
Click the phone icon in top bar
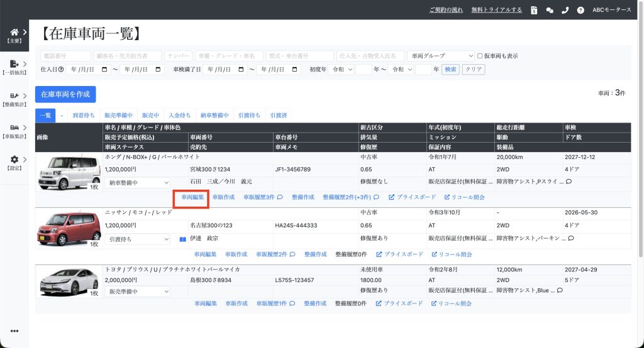(565, 10)
